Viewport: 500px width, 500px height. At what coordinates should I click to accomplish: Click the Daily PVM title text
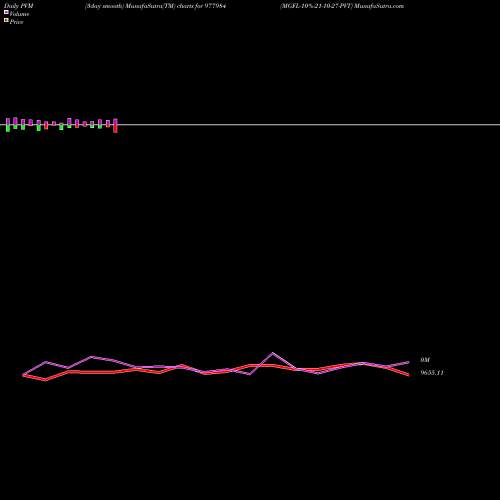pos(19,6)
